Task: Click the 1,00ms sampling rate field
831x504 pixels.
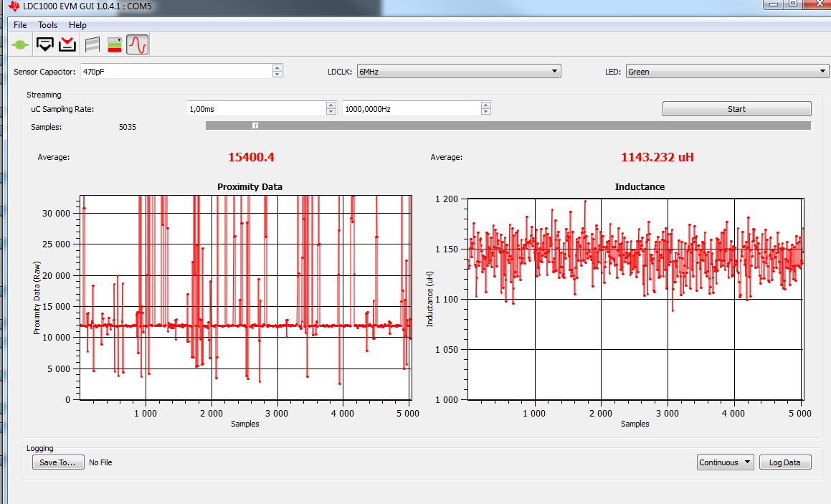Action: click(x=257, y=109)
